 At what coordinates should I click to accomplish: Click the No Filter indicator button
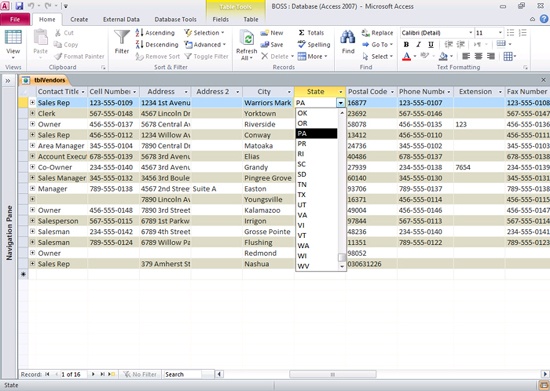pos(140,374)
